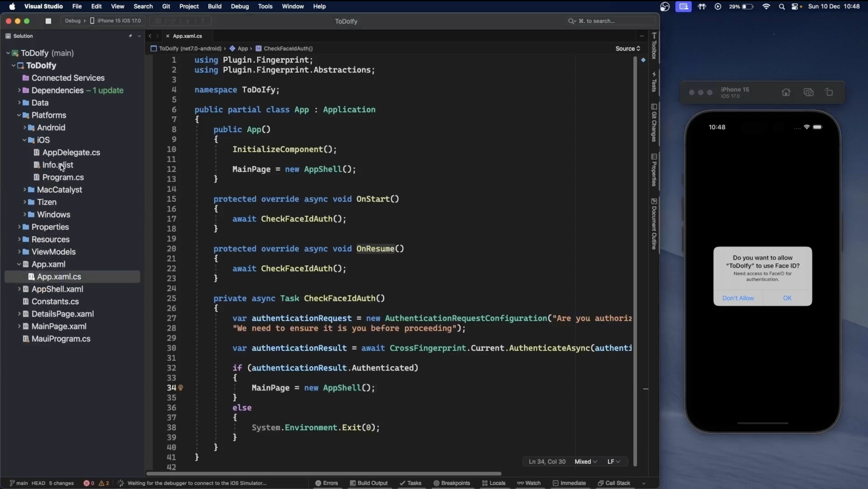Open Debug configuration selector
The width and height of the screenshot is (868, 489).
pyautogui.click(x=72, y=21)
